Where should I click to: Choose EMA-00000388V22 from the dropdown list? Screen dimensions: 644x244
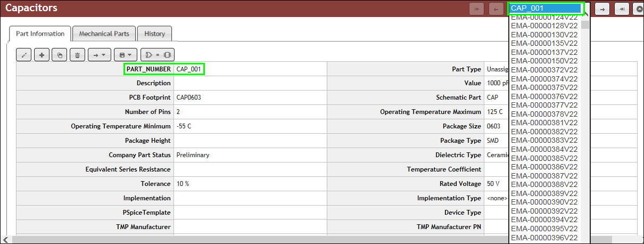coord(544,184)
